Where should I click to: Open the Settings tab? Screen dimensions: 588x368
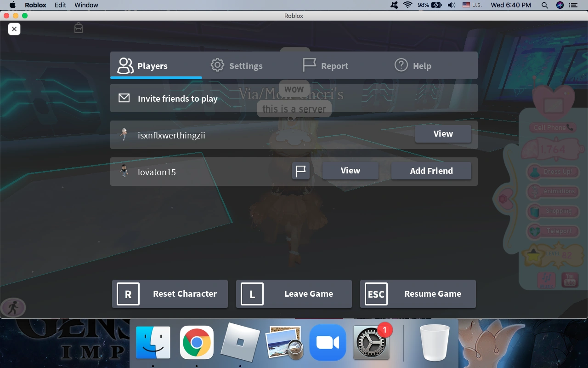coord(237,65)
